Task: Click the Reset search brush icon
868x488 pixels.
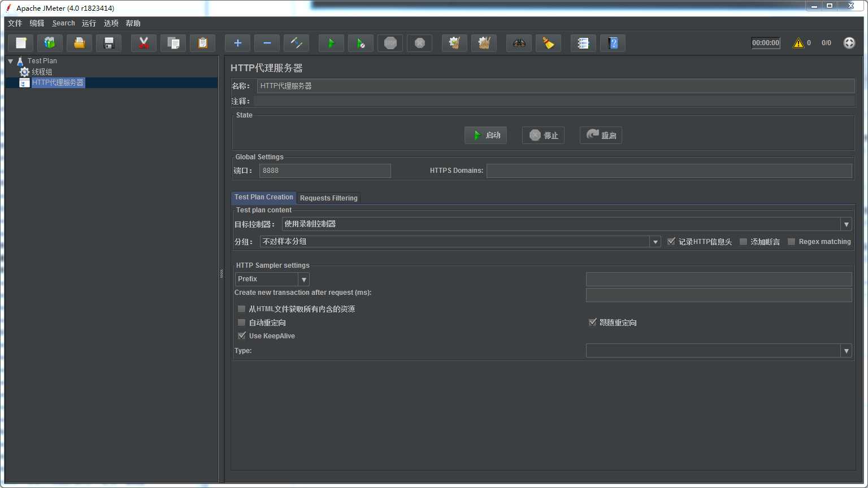Action: point(549,43)
